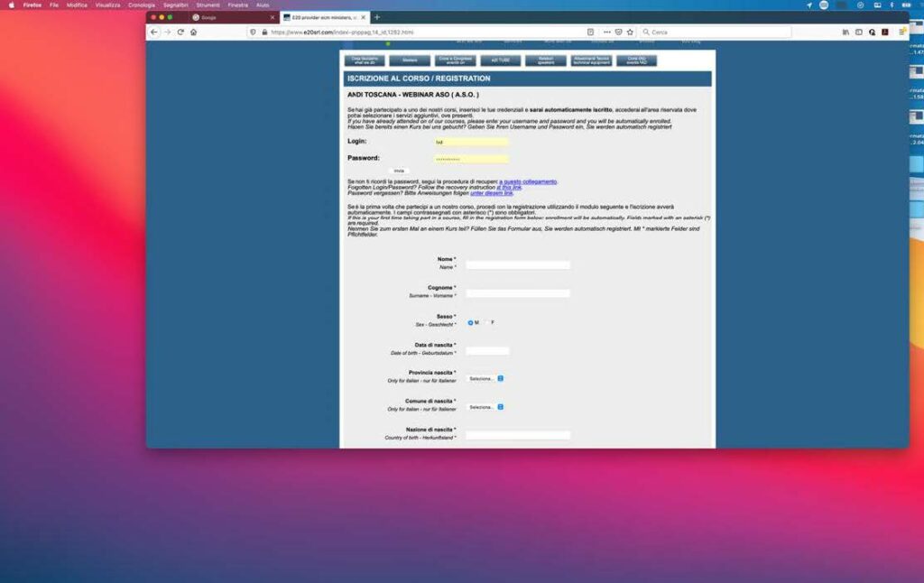
Task: Select the F sex radio button
Action: 486,323
